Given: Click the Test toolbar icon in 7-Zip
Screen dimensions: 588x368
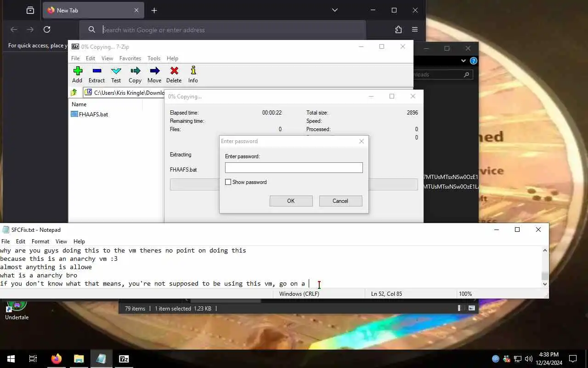Looking at the screenshot, I should (x=116, y=75).
